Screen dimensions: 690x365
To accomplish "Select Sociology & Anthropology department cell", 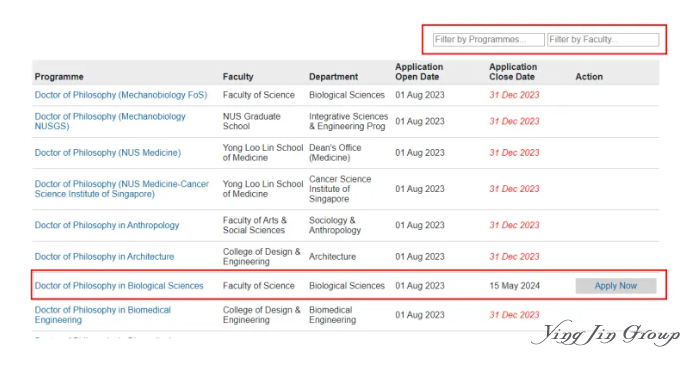I will tap(334, 225).
